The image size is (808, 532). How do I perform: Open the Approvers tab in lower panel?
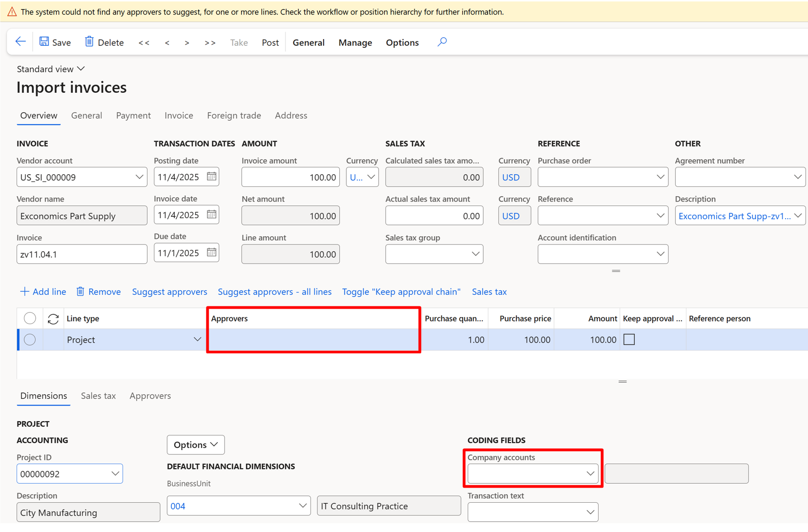point(150,396)
